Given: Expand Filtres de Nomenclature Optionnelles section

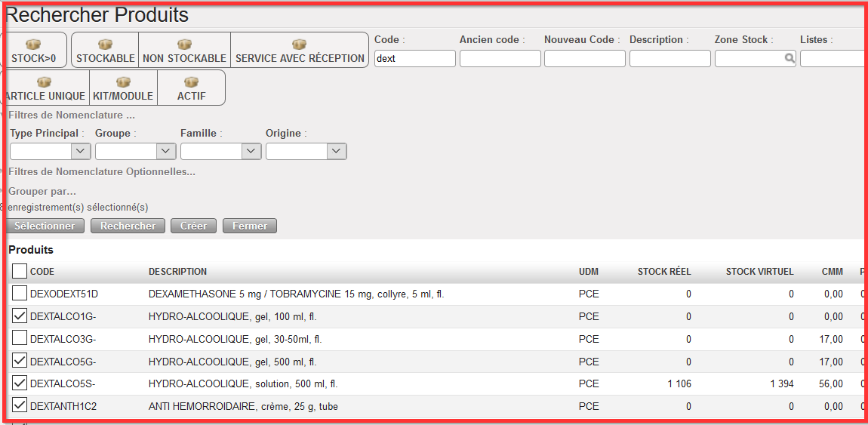Looking at the screenshot, I should pyautogui.click(x=101, y=171).
